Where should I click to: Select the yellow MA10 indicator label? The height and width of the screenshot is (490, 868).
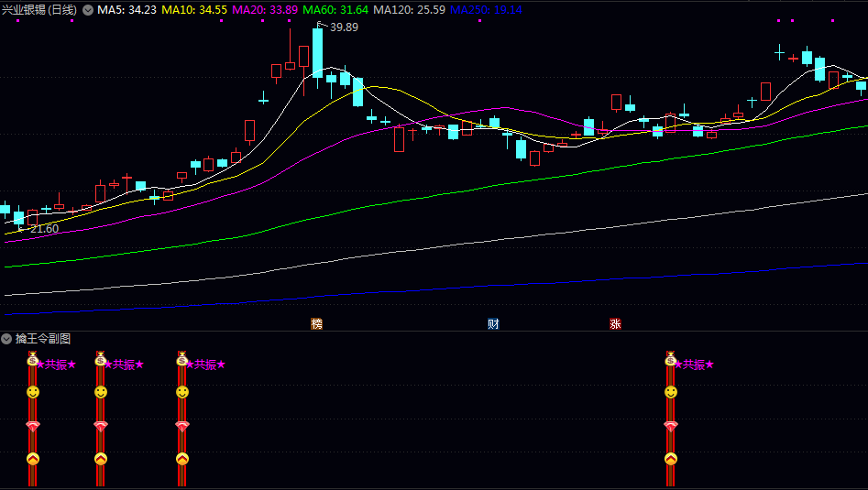tap(193, 10)
